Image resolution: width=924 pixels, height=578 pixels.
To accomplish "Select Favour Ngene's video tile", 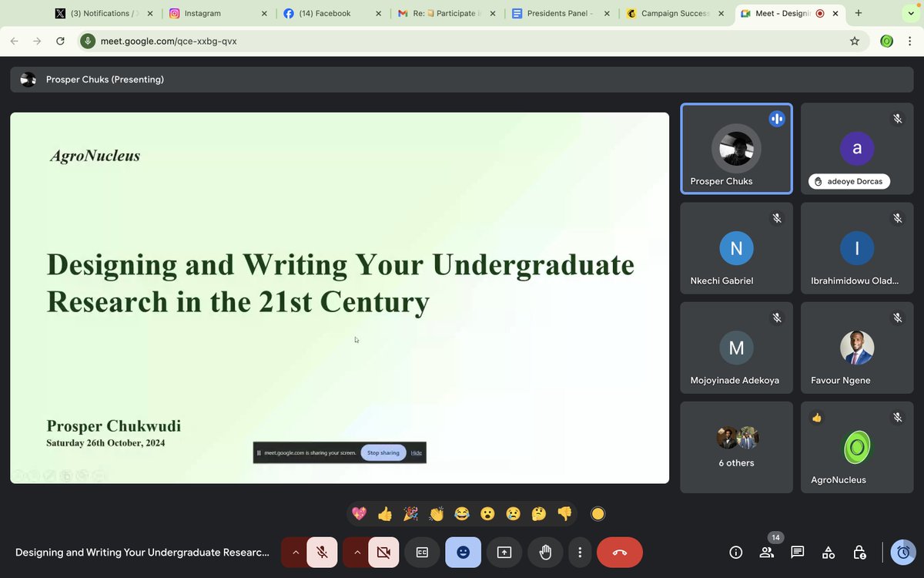I will click(857, 348).
